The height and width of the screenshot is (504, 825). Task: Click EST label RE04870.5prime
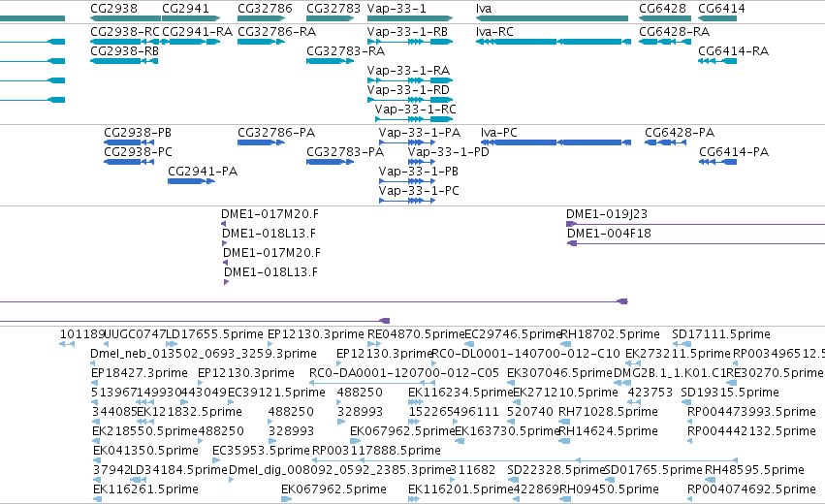[x=416, y=334]
